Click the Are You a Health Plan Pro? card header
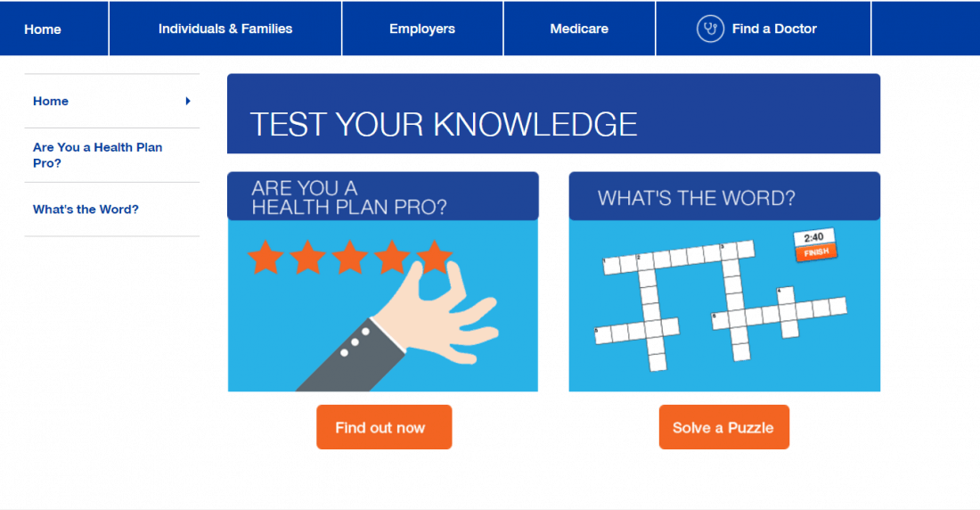 click(x=382, y=196)
